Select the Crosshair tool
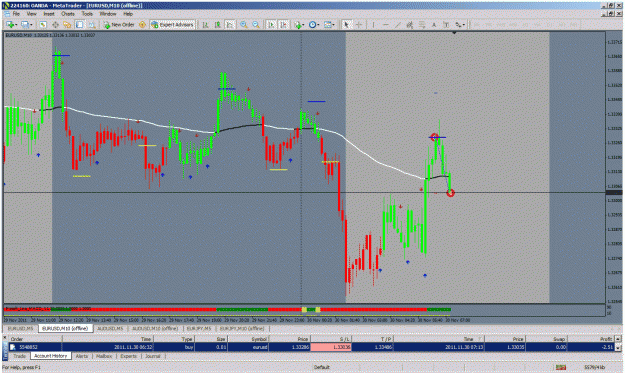 [359, 25]
